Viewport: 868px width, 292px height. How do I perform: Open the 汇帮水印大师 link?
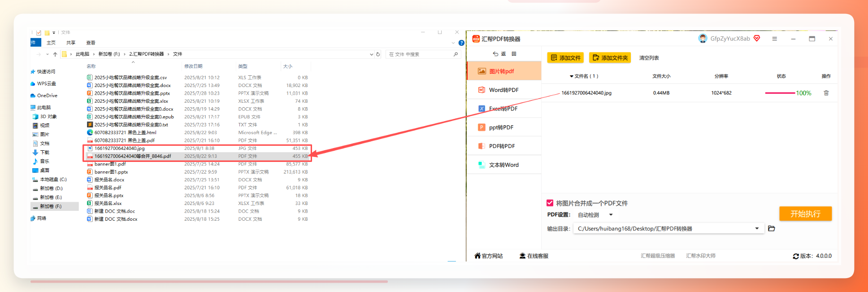701,256
